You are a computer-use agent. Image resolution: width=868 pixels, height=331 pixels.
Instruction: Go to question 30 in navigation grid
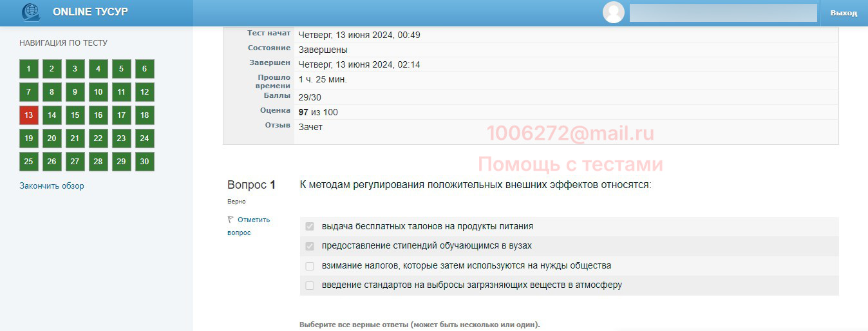click(144, 162)
